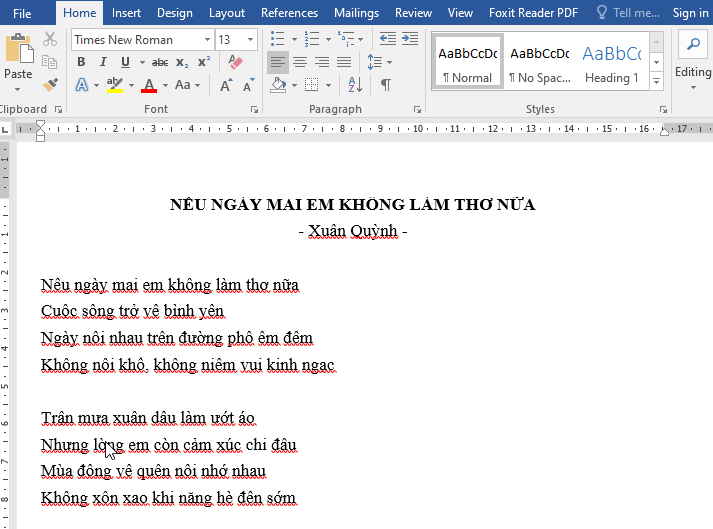Apply the Normal style
This screenshot has height=529, width=713.
point(467,61)
